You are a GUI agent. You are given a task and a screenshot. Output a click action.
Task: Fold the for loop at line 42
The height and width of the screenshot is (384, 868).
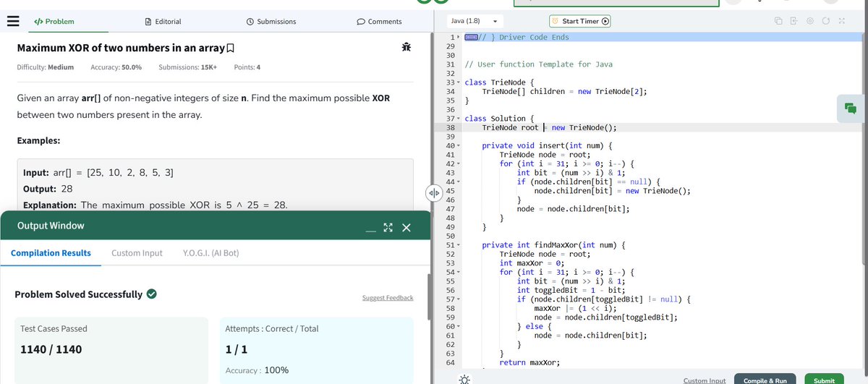(459, 164)
